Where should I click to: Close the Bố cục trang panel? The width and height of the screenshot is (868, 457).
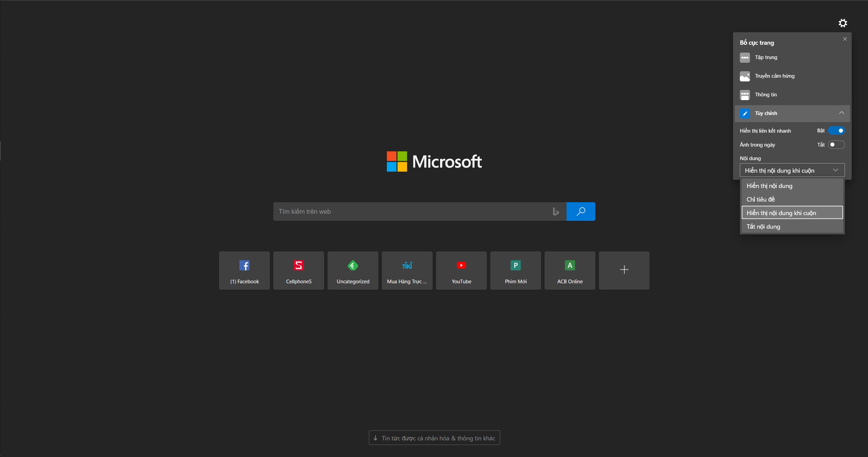(845, 39)
